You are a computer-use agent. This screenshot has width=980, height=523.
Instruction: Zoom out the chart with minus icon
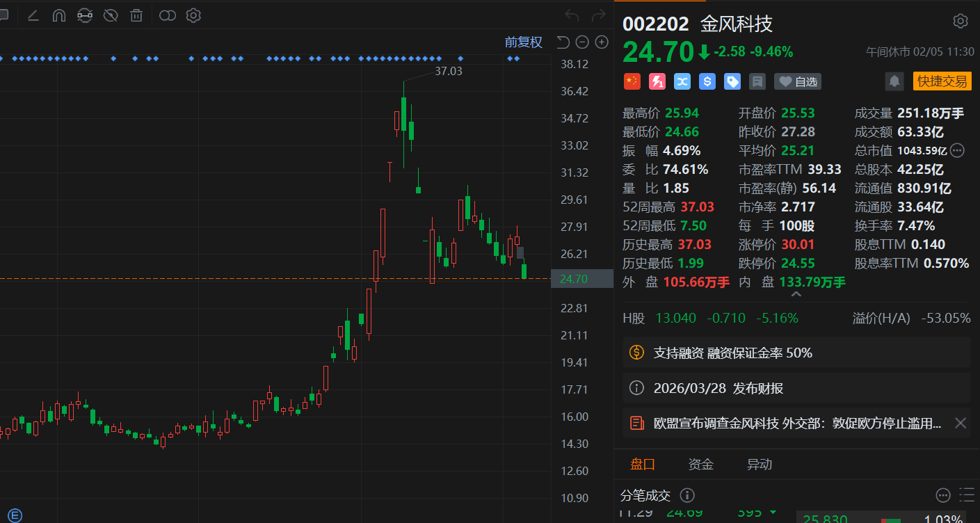(583, 42)
